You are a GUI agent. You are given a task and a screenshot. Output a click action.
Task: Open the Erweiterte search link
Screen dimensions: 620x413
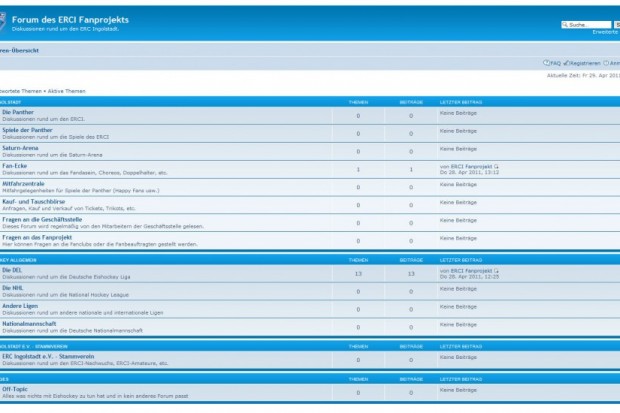click(x=605, y=32)
